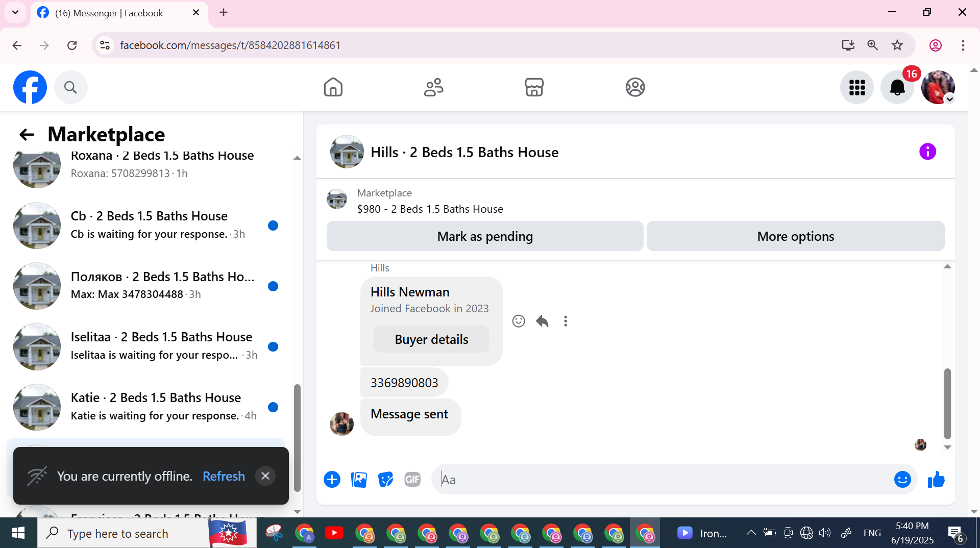Choose a GIF from the composer
The image size is (980, 548).
[412, 480]
